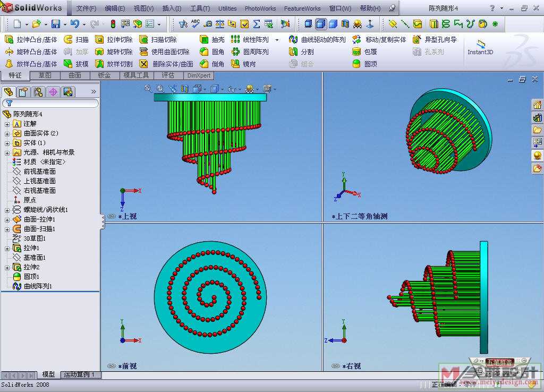544x392 pixels.
Task: Click the 删除实体/曲面 button
Action: 166,64
